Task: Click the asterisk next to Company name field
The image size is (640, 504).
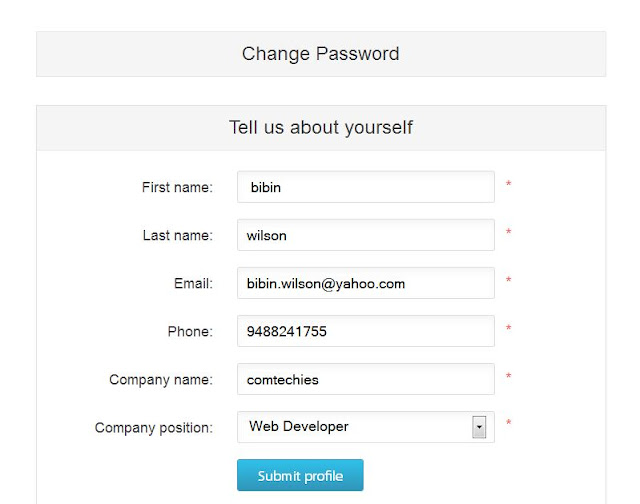Action: 509,376
